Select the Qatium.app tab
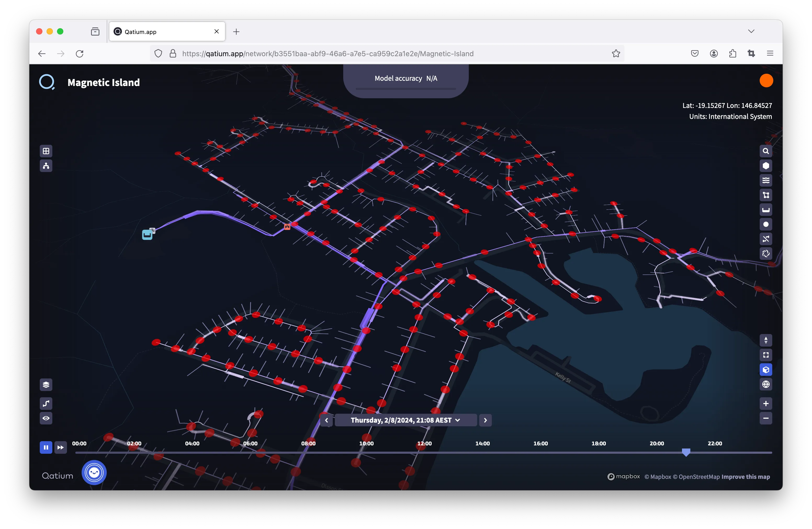This screenshot has width=812, height=529. (x=167, y=31)
